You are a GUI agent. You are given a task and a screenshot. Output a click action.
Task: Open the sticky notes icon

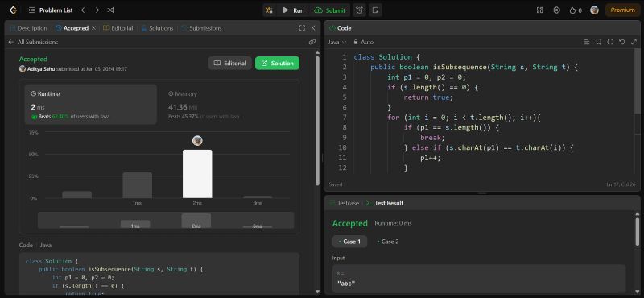(x=375, y=10)
